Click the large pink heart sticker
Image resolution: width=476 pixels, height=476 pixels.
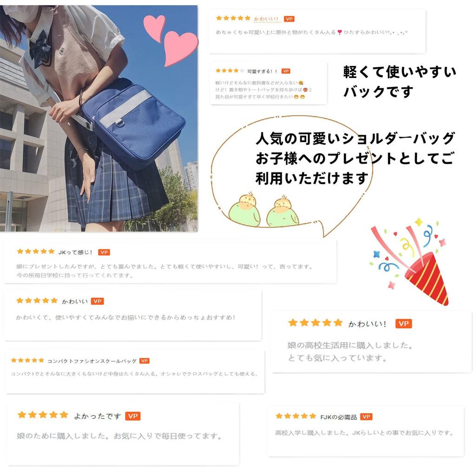[180, 48]
